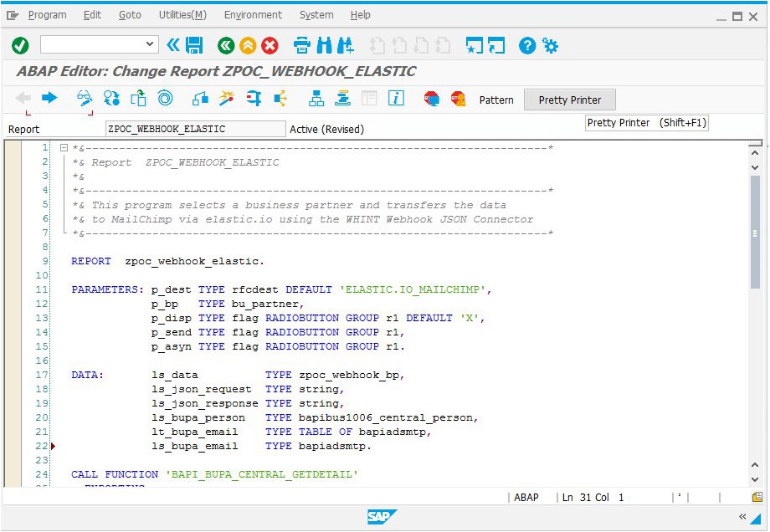Click the green Enter checkmark icon
Screen dimensions: 770x532
(x=20, y=46)
